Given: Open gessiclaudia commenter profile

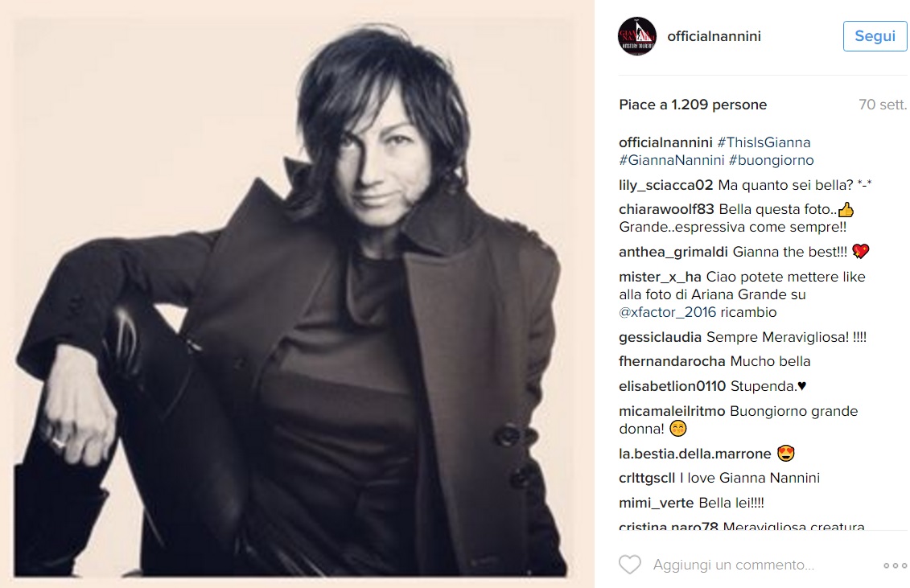Looking at the screenshot, I should click(x=660, y=337).
